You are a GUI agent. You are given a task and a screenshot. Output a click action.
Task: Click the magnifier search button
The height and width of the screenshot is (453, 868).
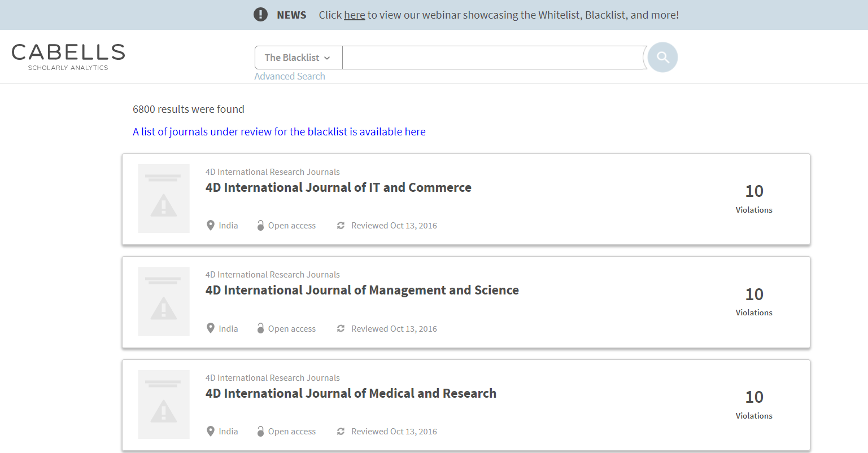[x=662, y=58]
